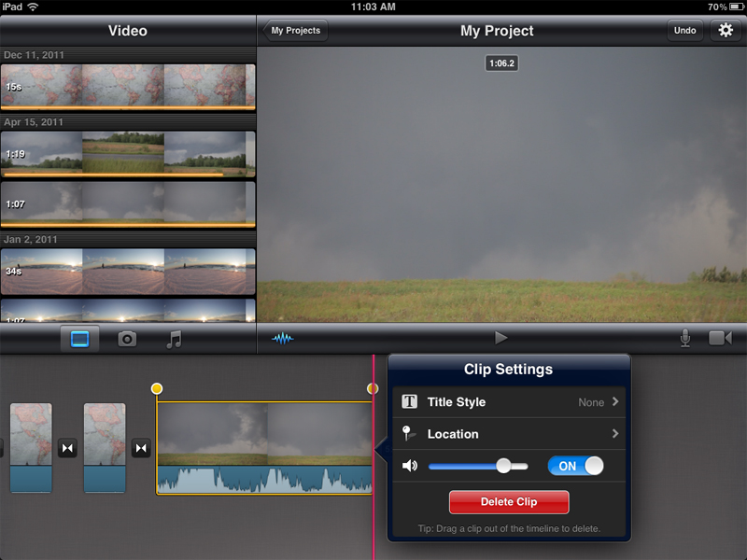The image size is (747, 560).
Task: Click the left yellow trim handle
Action: (157, 388)
